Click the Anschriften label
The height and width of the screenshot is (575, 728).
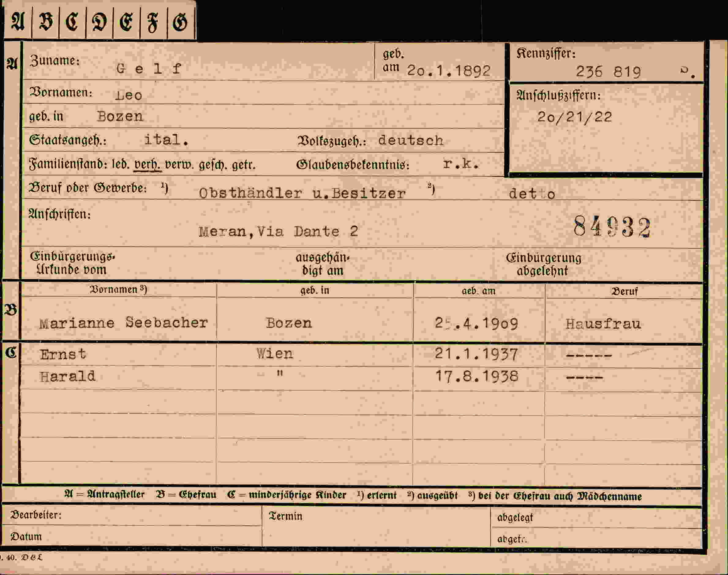coord(60,214)
